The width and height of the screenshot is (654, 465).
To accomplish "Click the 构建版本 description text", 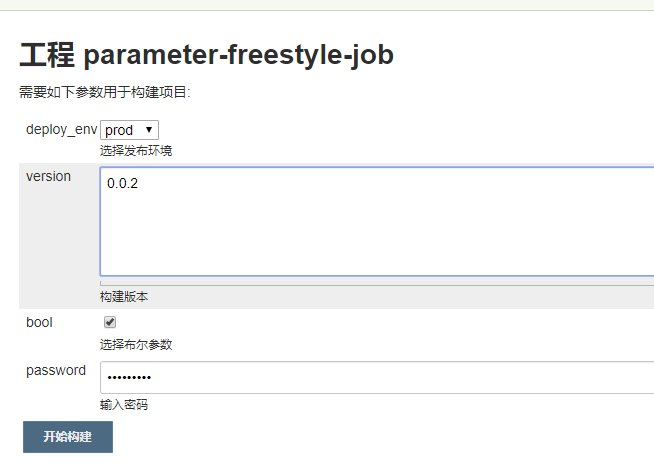I will [124, 297].
